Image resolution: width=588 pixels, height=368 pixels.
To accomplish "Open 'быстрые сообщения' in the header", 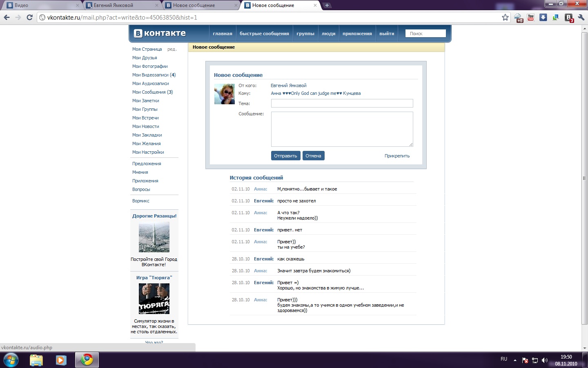I will (x=264, y=34).
